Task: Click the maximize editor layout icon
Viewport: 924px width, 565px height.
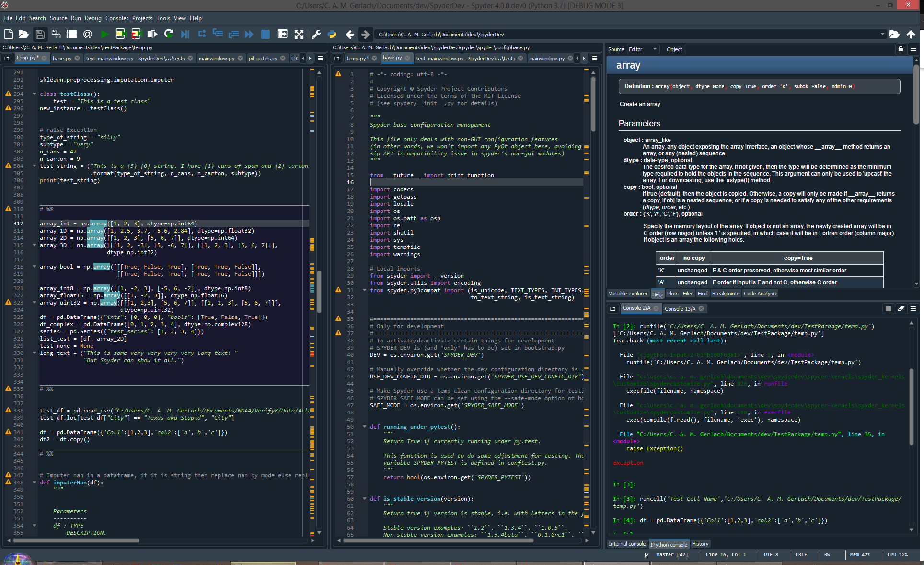Action: [297, 34]
